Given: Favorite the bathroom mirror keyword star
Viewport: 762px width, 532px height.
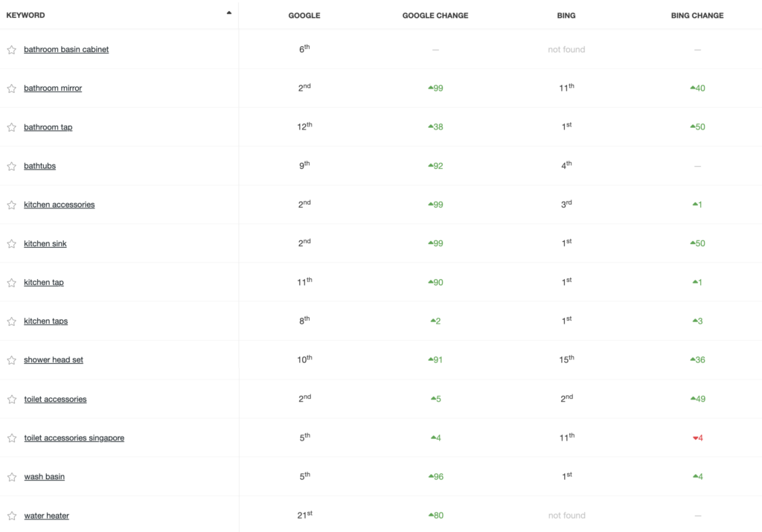Looking at the screenshot, I should tap(12, 89).
